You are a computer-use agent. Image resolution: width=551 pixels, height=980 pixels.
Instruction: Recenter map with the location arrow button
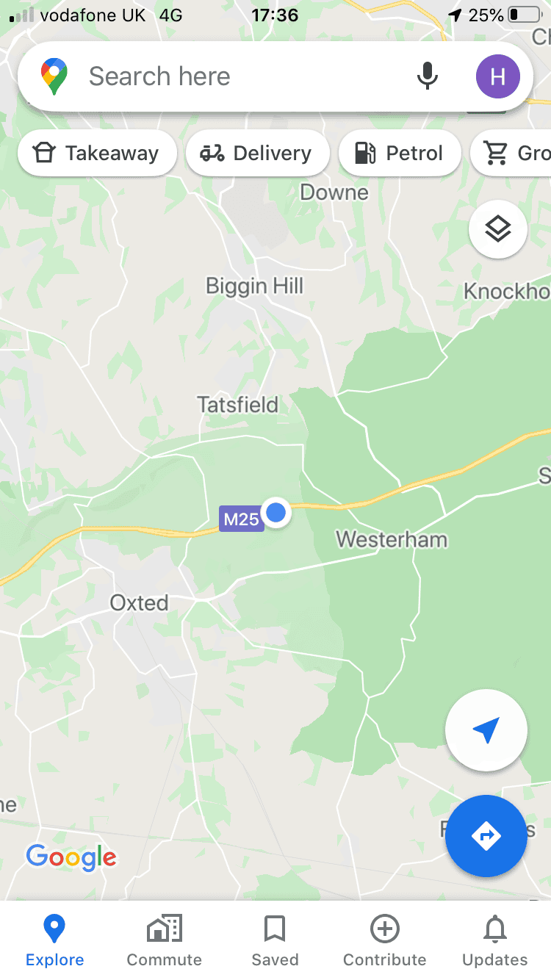point(486,730)
